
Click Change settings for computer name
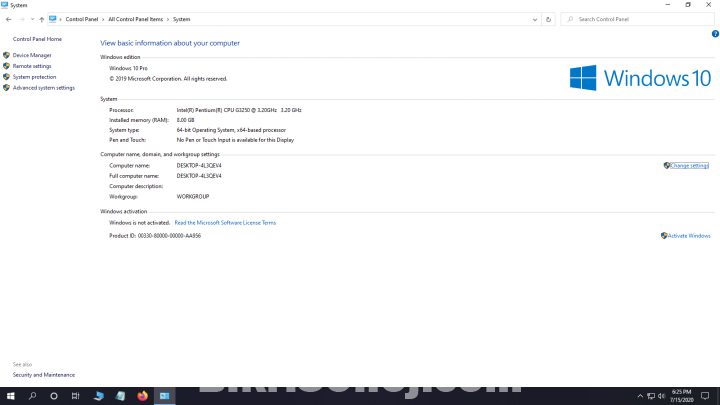click(x=689, y=166)
